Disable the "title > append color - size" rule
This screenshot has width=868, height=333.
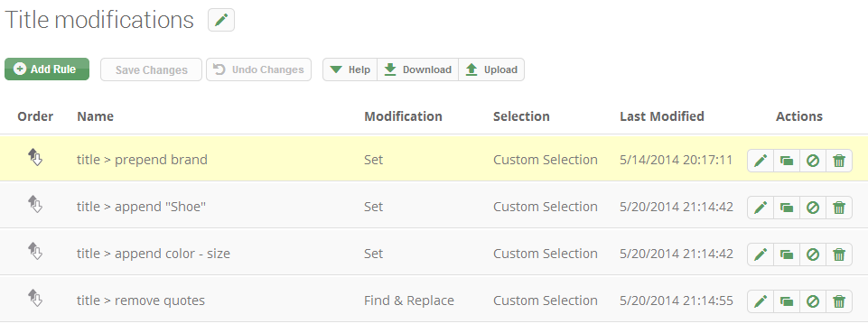click(813, 254)
